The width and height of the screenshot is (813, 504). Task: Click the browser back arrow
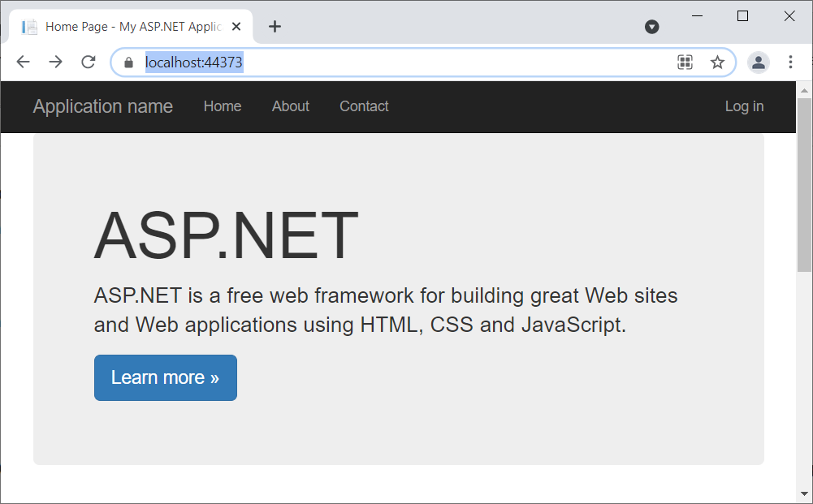point(23,62)
